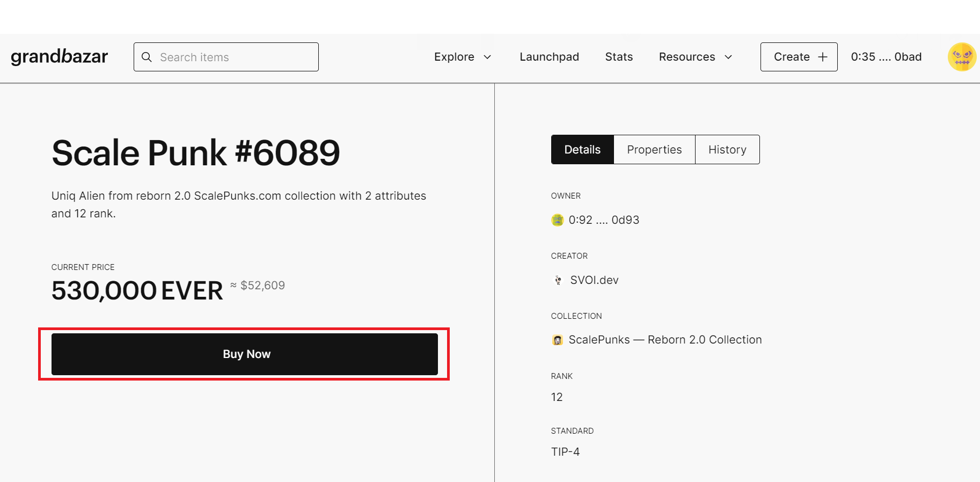
Task: Click the Uniq Alien description text
Action: (239, 205)
